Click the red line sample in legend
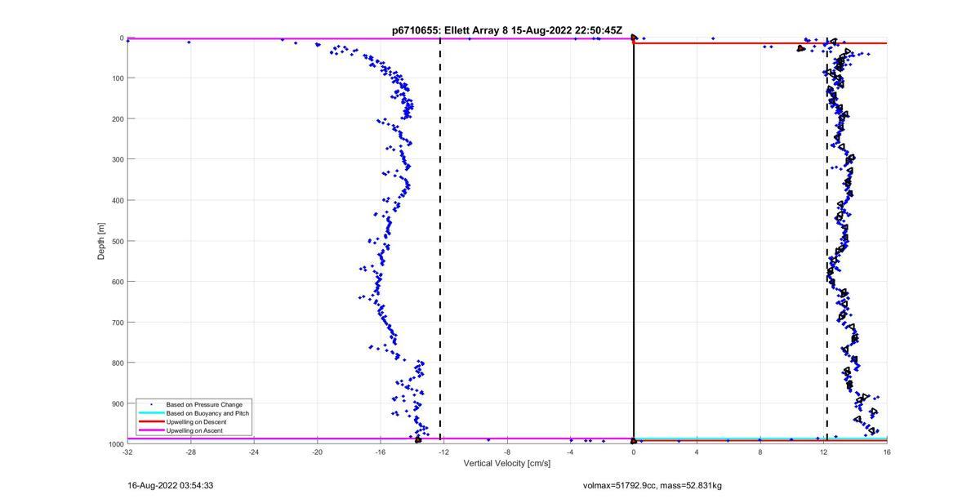The image size is (980, 499). [x=151, y=421]
